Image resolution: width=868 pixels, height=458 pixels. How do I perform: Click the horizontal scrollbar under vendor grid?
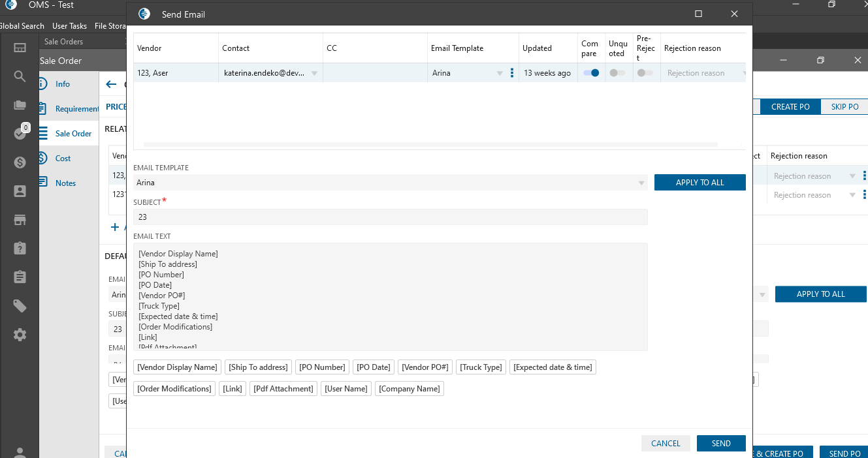[430, 144]
